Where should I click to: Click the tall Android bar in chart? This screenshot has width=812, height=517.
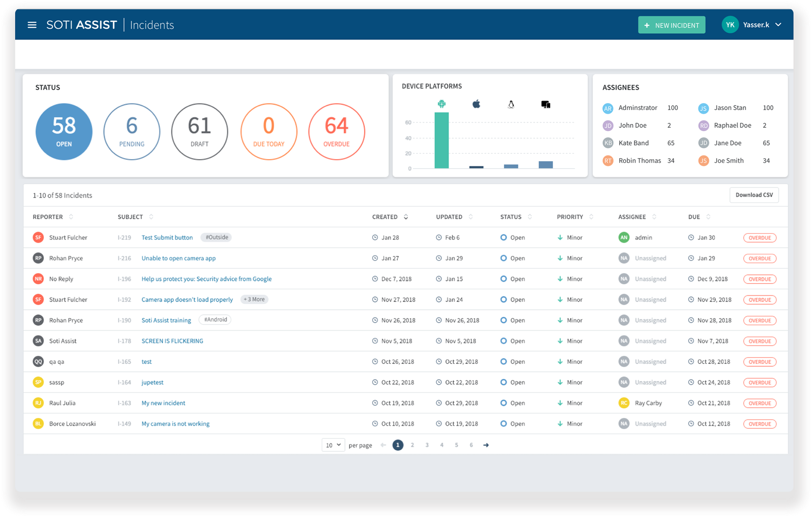point(442,140)
